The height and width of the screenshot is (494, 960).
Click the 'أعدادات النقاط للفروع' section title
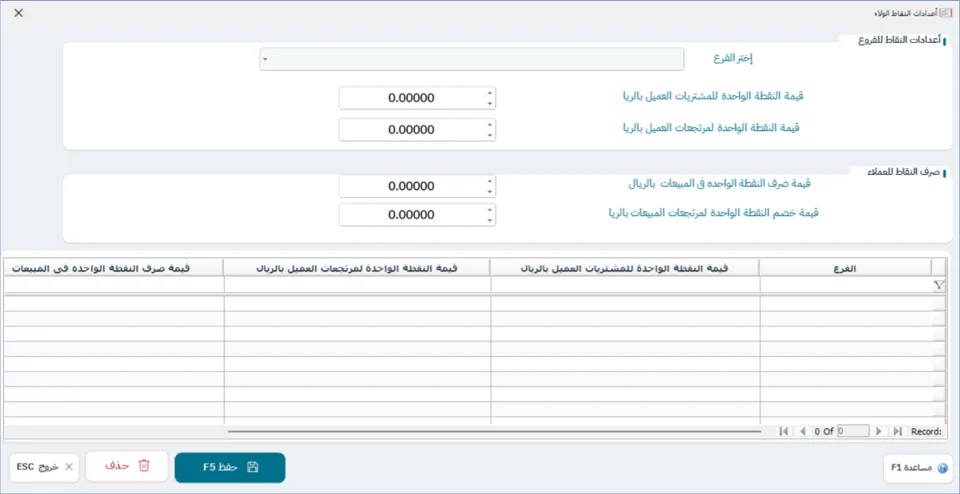[x=900, y=39]
